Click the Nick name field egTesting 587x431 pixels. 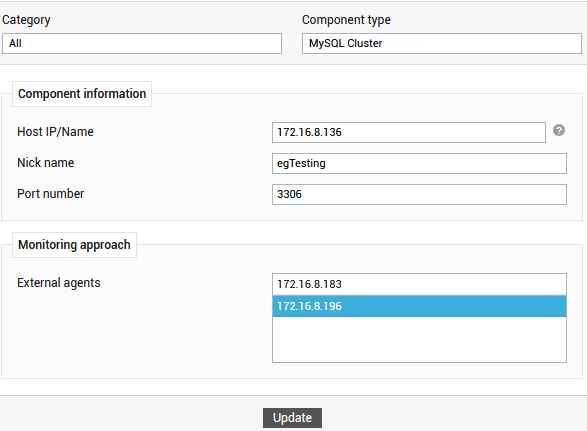tap(419, 163)
